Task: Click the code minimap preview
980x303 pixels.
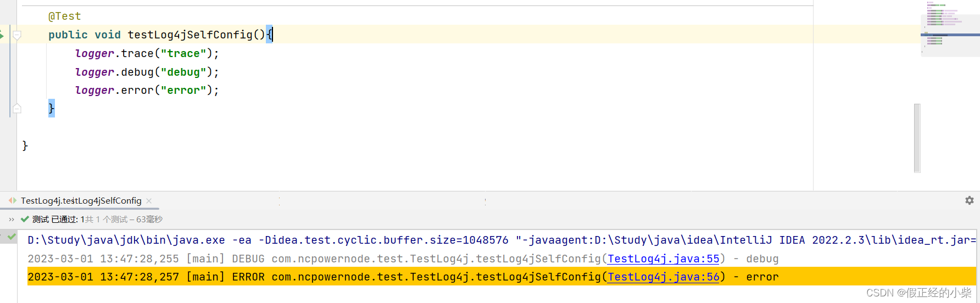Action: (x=950, y=29)
